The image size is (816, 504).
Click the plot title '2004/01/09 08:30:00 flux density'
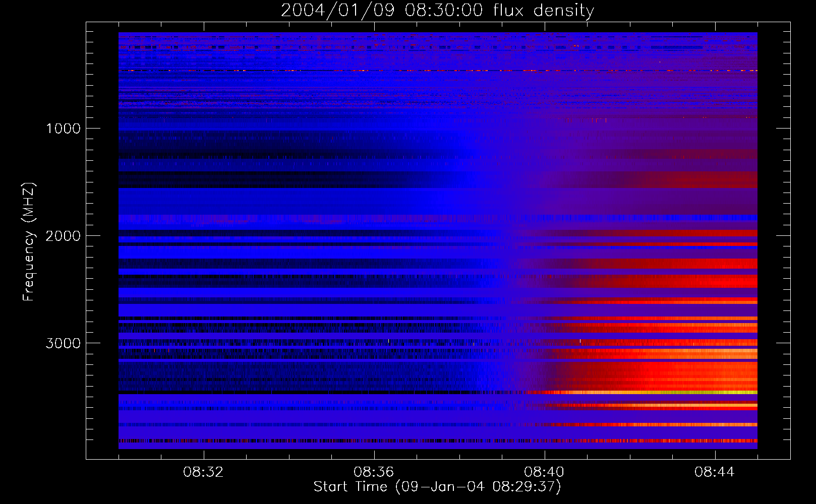(x=437, y=11)
